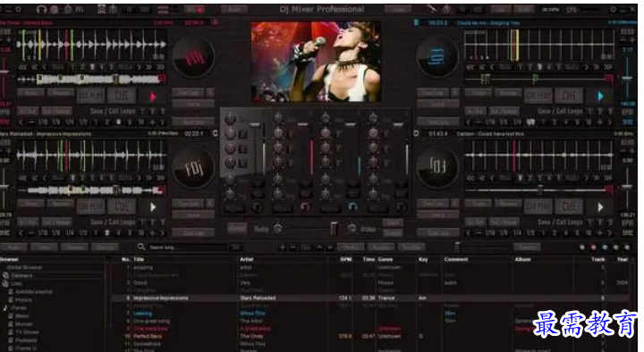Click deck A's red jog wheel

tap(193, 56)
